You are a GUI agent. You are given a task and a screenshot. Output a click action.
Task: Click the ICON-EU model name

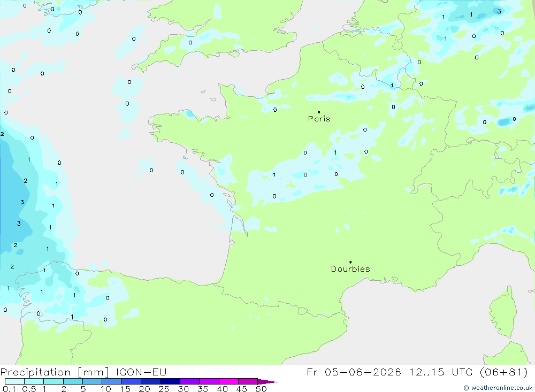tap(141, 372)
